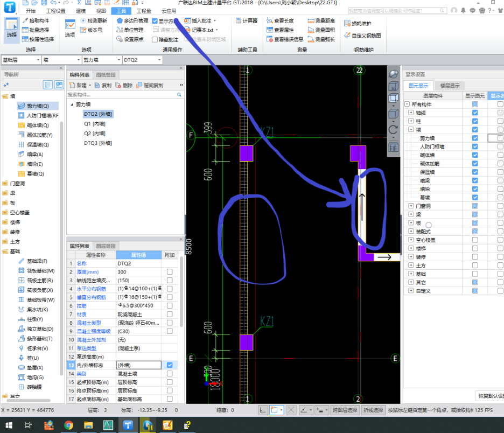This screenshot has height=433, width=504.
Task: Uncheck the 内/外墙标志 additional checkbox
Action: click(x=170, y=365)
